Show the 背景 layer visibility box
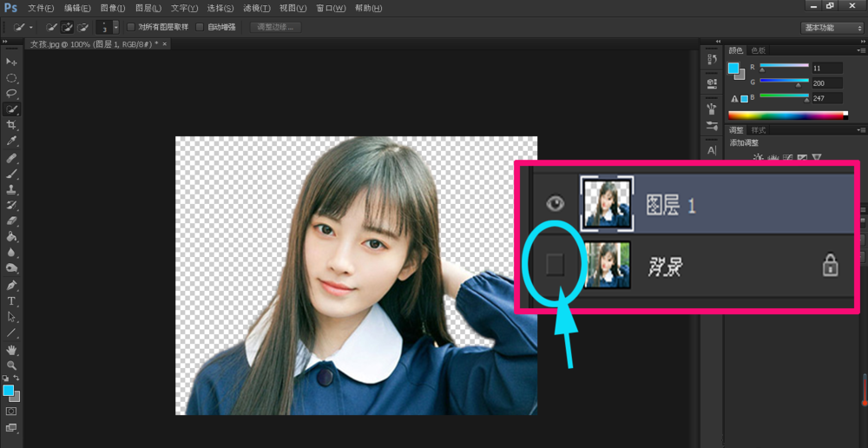The height and width of the screenshot is (448, 868). (x=555, y=265)
